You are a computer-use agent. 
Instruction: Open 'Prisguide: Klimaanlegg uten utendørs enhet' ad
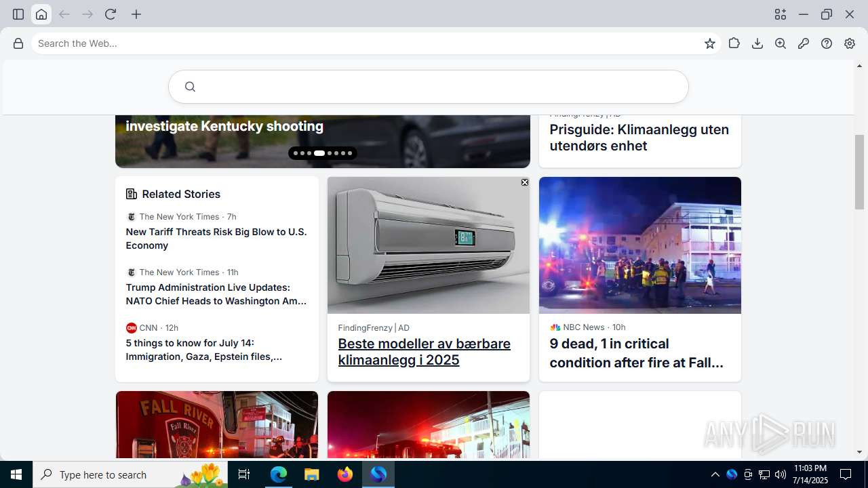point(639,138)
